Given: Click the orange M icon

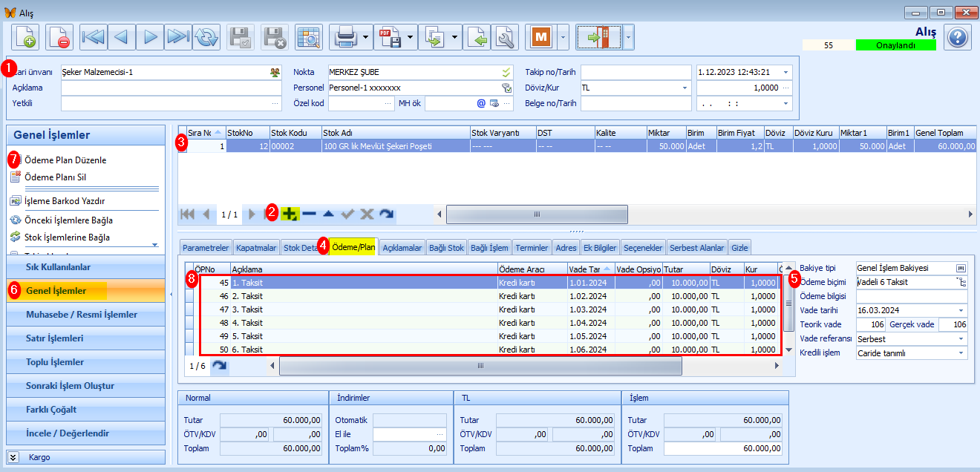Looking at the screenshot, I should coord(540,36).
